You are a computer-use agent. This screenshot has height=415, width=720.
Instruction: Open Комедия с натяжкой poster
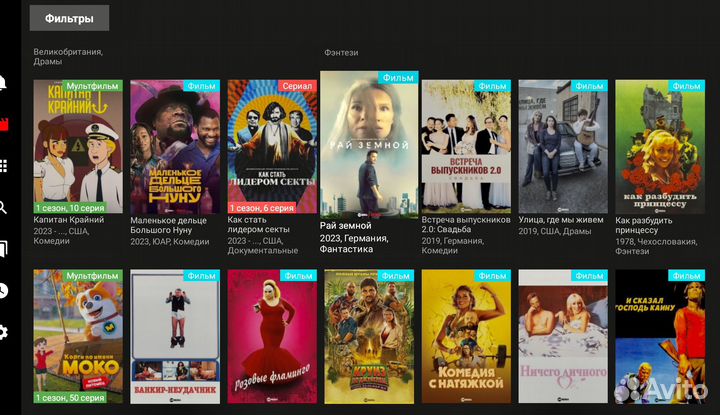pos(466,336)
